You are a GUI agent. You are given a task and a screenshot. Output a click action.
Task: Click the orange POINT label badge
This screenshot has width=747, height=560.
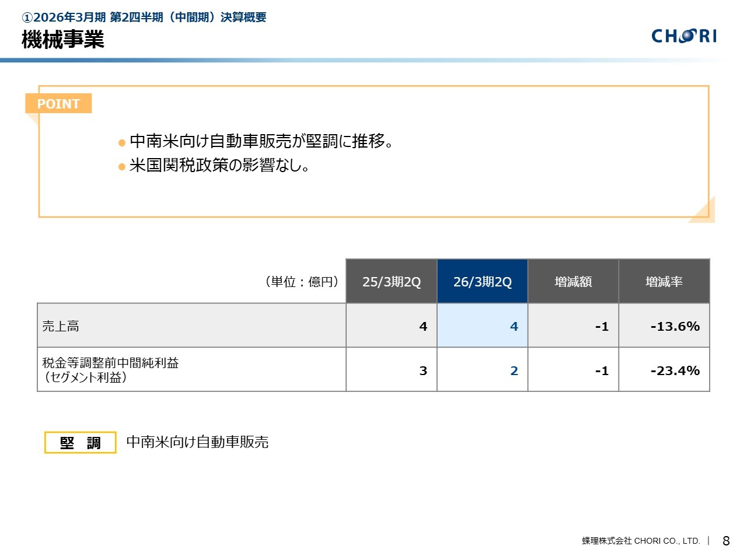58,104
